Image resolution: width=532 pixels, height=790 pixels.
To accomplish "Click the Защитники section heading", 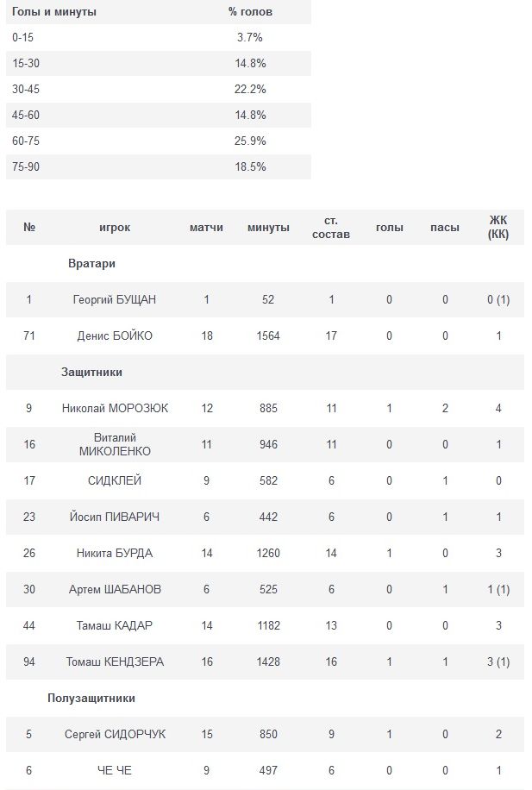I will (x=91, y=373).
